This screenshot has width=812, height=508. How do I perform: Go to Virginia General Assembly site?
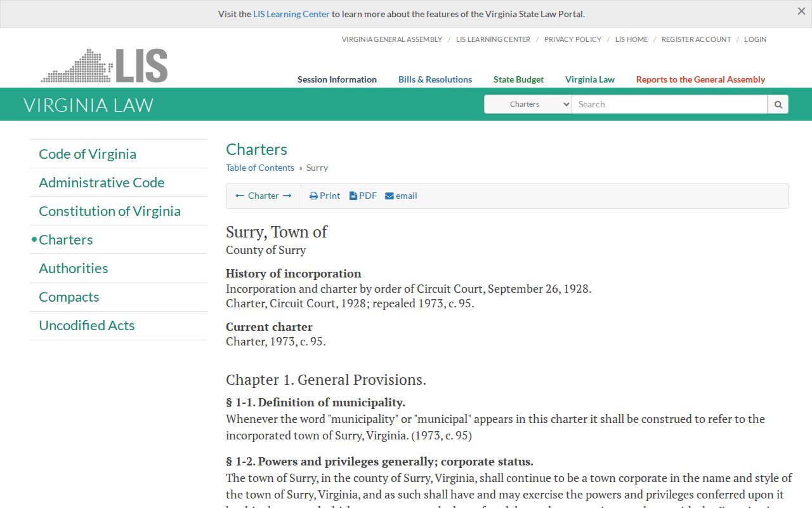(392, 39)
